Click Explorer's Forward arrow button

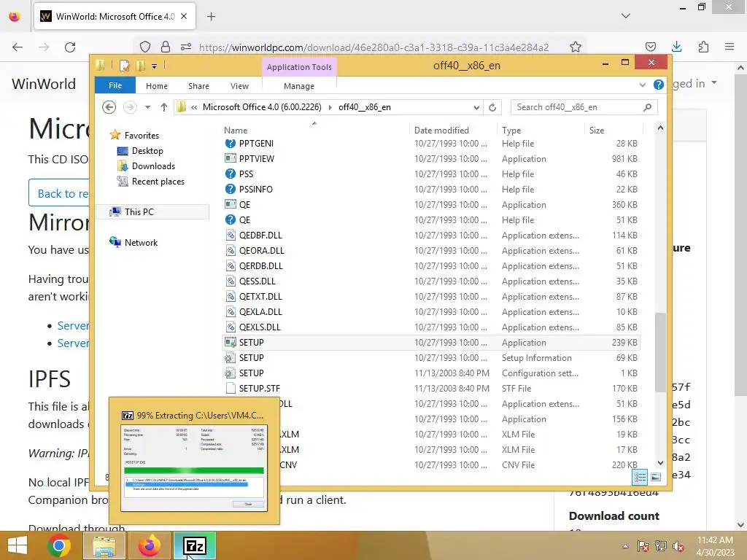(130, 107)
